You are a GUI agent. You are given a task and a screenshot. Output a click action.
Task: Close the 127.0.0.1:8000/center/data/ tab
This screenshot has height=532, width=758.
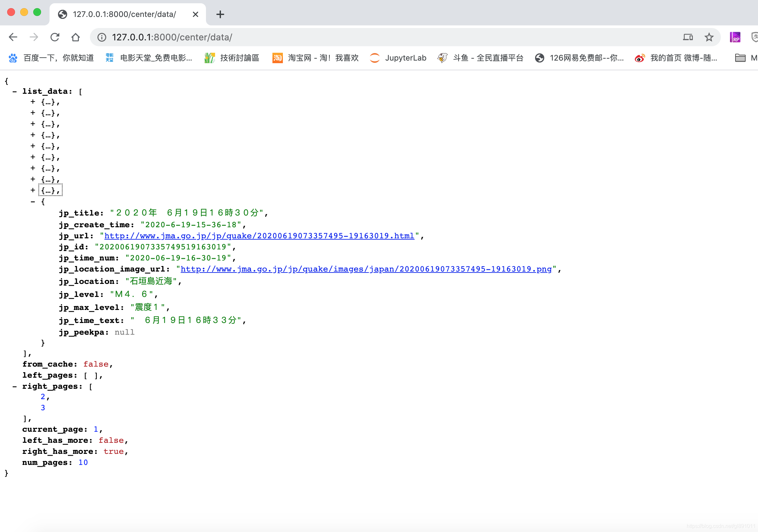coord(196,14)
